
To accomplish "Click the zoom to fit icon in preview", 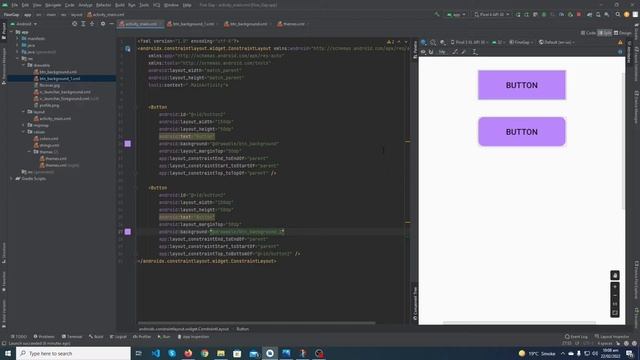I will click(615, 313).
